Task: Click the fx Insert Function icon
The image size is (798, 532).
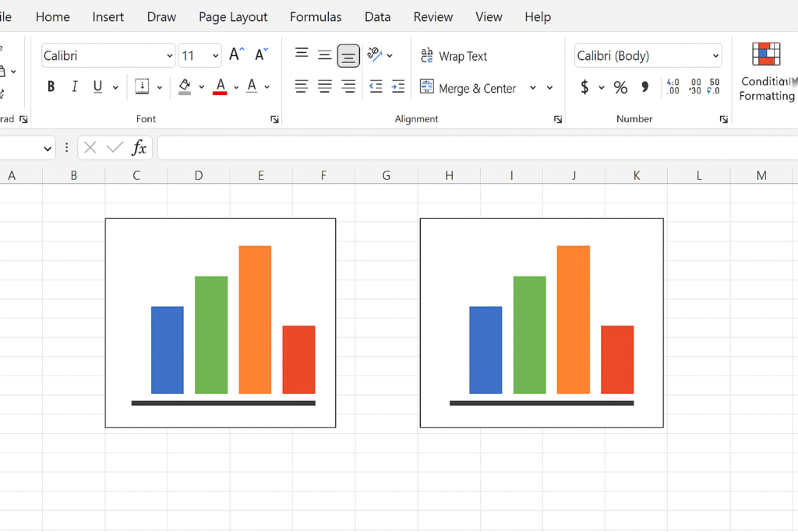Action: point(139,148)
